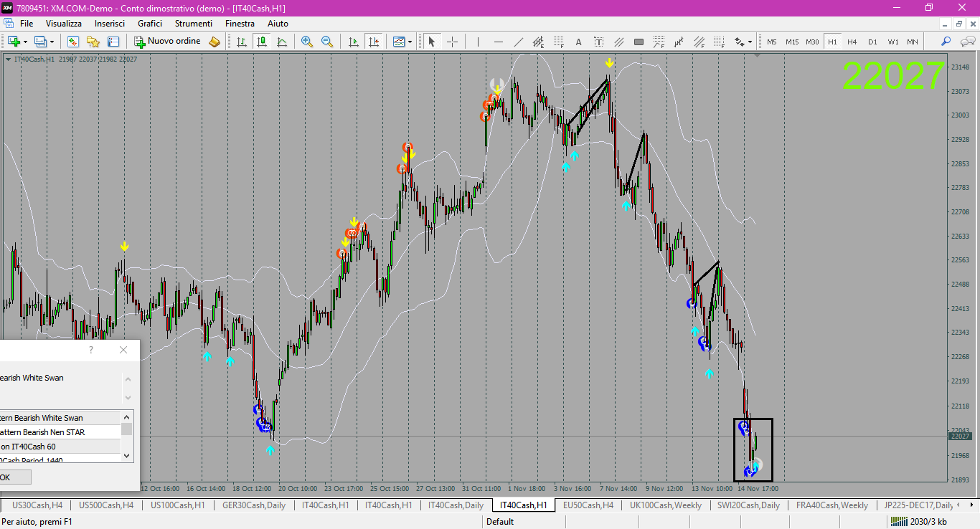Switch to US30Cash,H4 chart tab
980x529 pixels.
coord(37,505)
